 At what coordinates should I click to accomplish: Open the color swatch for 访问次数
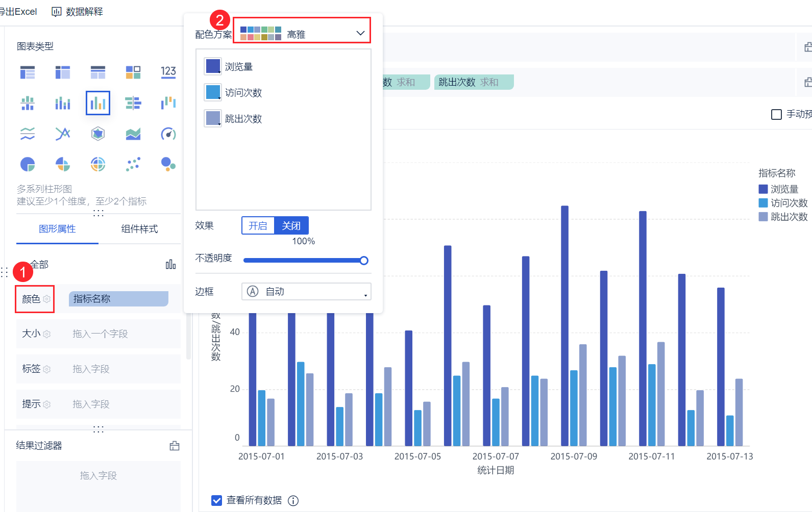tap(213, 92)
